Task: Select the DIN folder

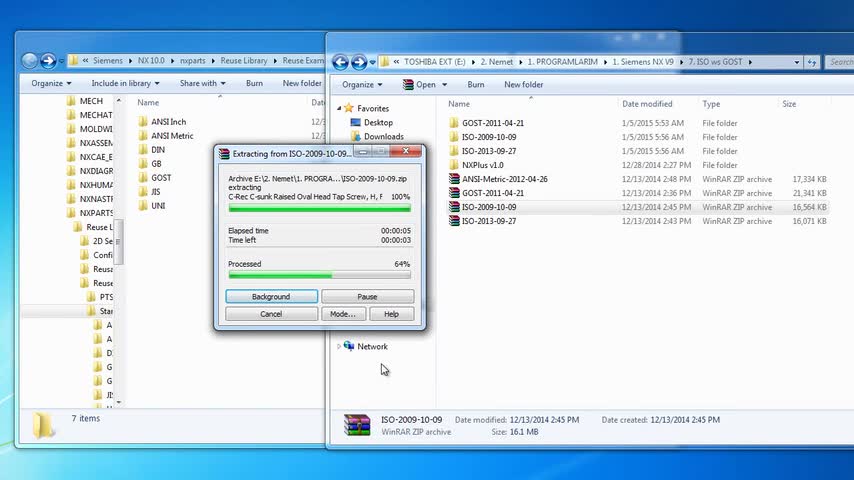Action: (x=158, y=150)
